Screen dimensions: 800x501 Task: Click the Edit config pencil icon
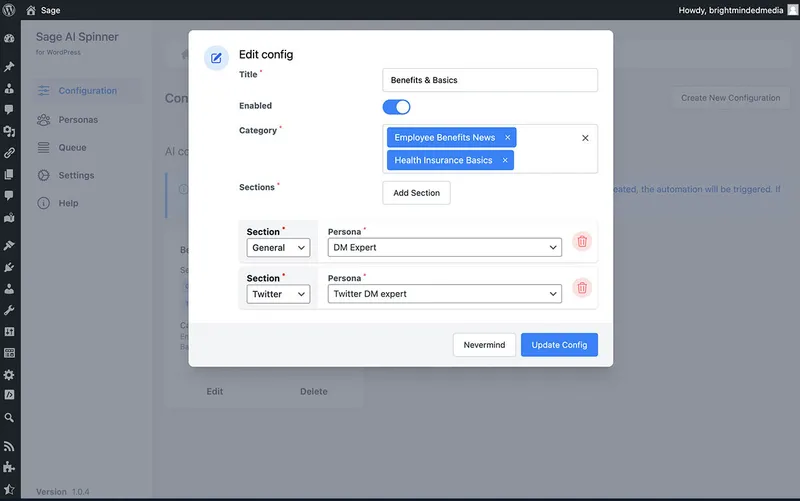point(216,58)
